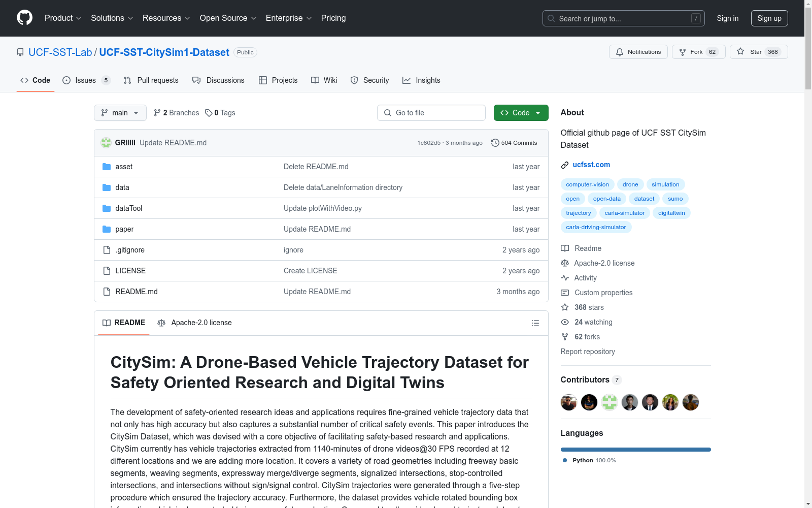This screenshot has height=508, width=812.
Task: Click the Python language bar
Action: point(635,450)
